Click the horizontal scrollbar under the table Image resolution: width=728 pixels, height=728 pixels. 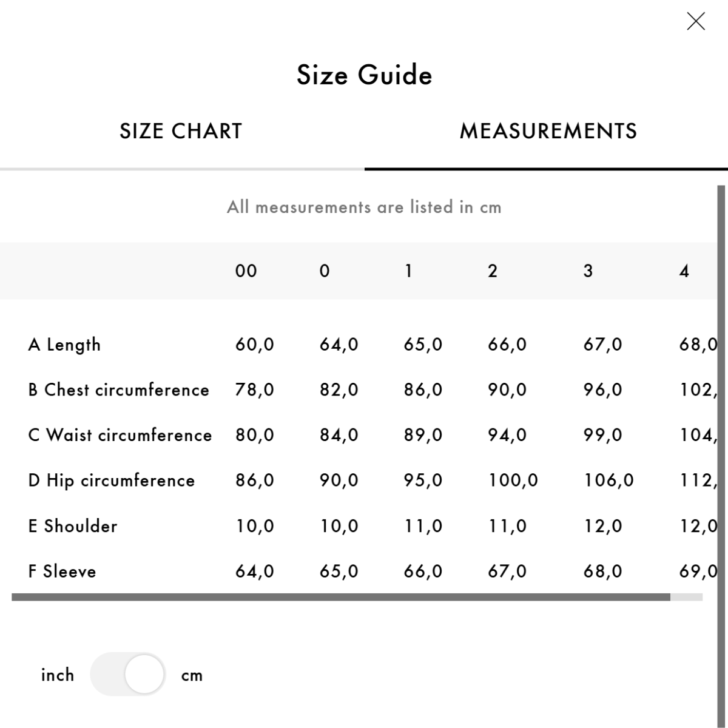click(341, 597)
